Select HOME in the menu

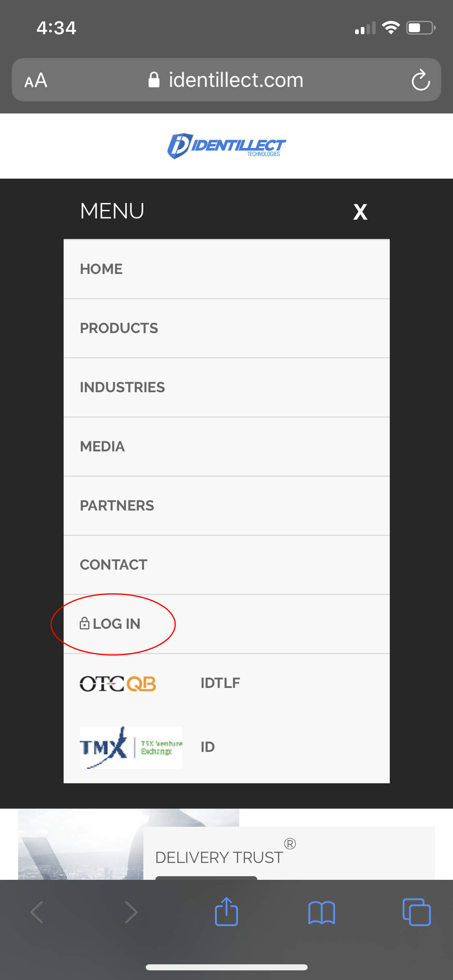226,269
